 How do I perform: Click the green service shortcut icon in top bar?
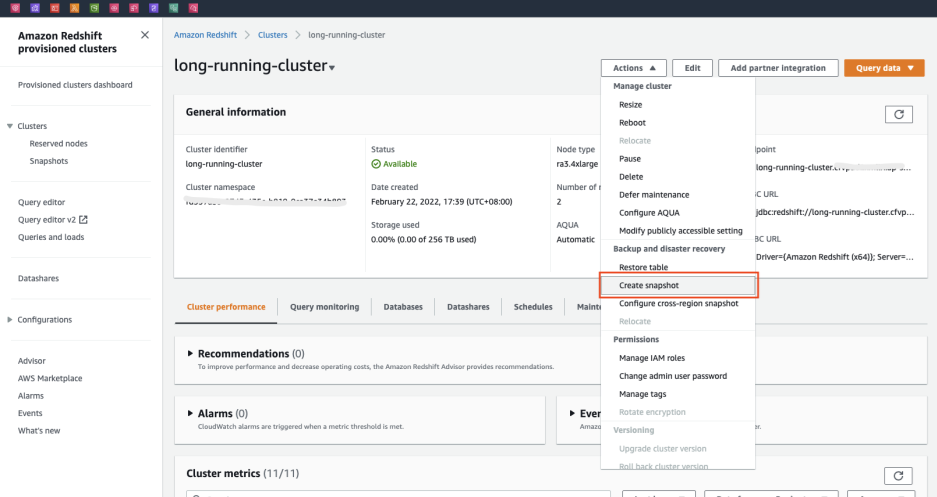coord(94,8)
